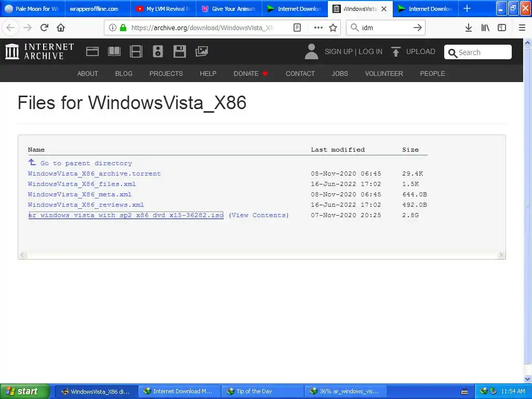The width and height of the screenshot is (532, 399).
Task: Toggle reader view icon in address bar
Action: point(297,28)
